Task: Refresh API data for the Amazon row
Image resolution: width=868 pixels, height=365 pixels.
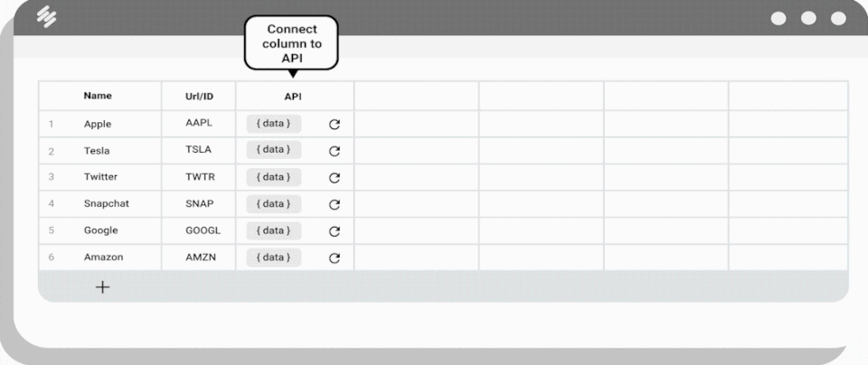Action: tap(335, 258)
